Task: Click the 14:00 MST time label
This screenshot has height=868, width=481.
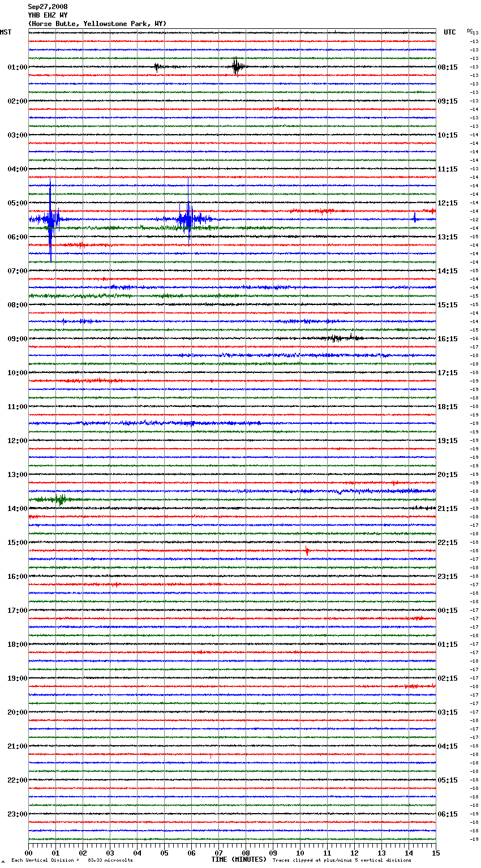Action: 18,509
